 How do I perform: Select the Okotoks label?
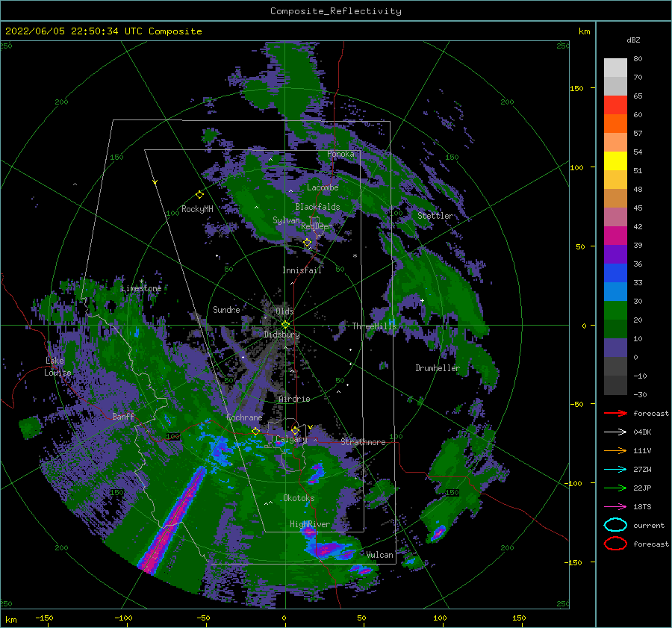(299, 498)
